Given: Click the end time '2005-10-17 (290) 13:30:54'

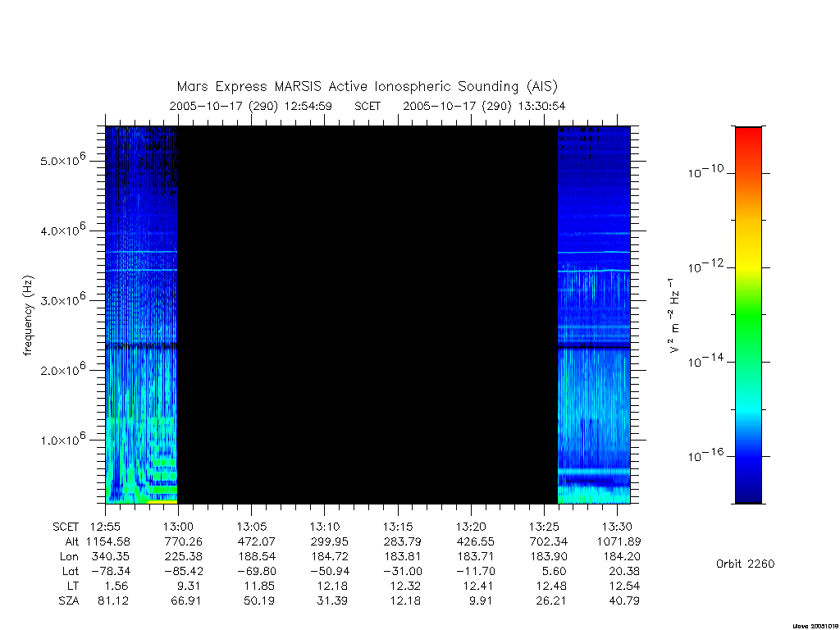Looking at the screenshot, I should click(x=484, y=106).
